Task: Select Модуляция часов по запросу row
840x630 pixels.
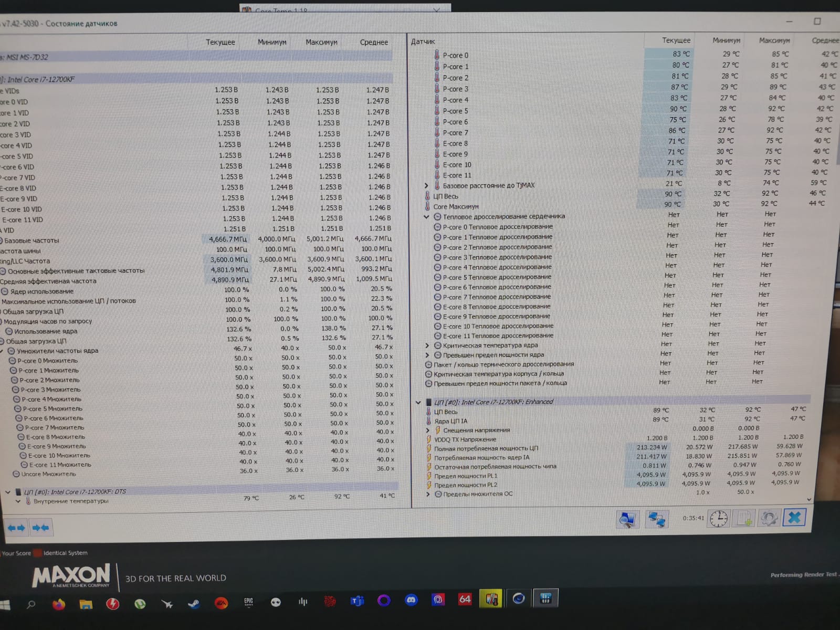Action: click(196, 320)
